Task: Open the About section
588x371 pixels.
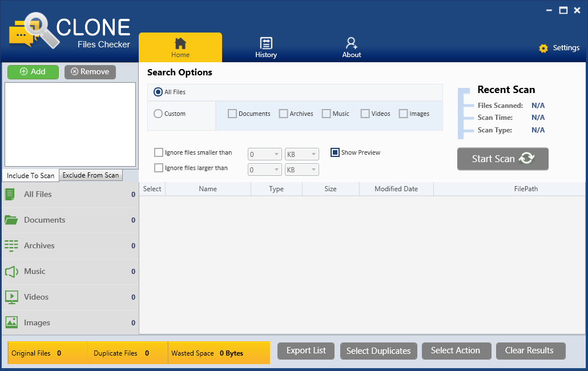Action: pos(351,47)
